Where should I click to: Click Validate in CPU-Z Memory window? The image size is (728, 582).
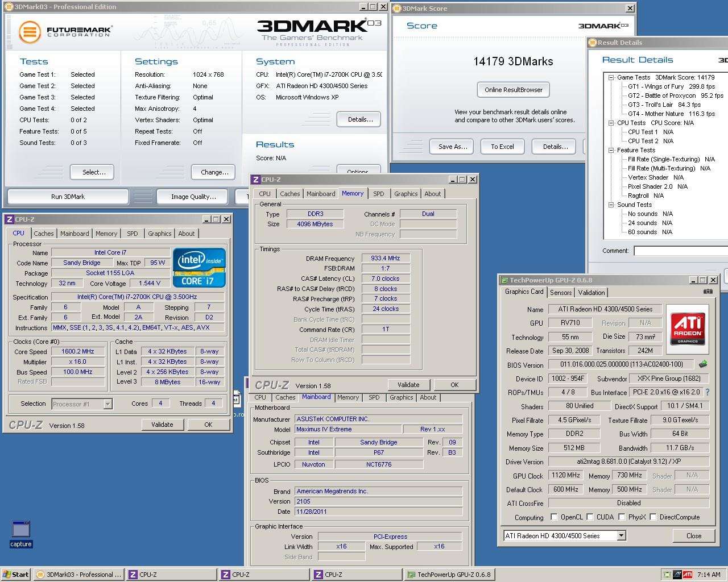[408, 385]
